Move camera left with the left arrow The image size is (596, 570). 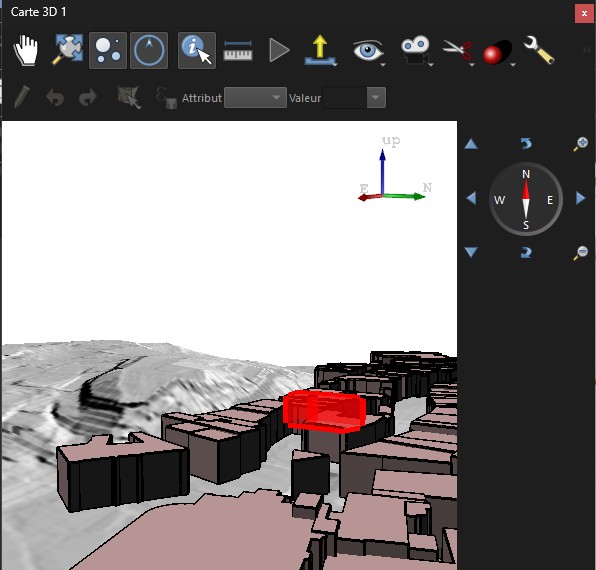coord(471,198)
